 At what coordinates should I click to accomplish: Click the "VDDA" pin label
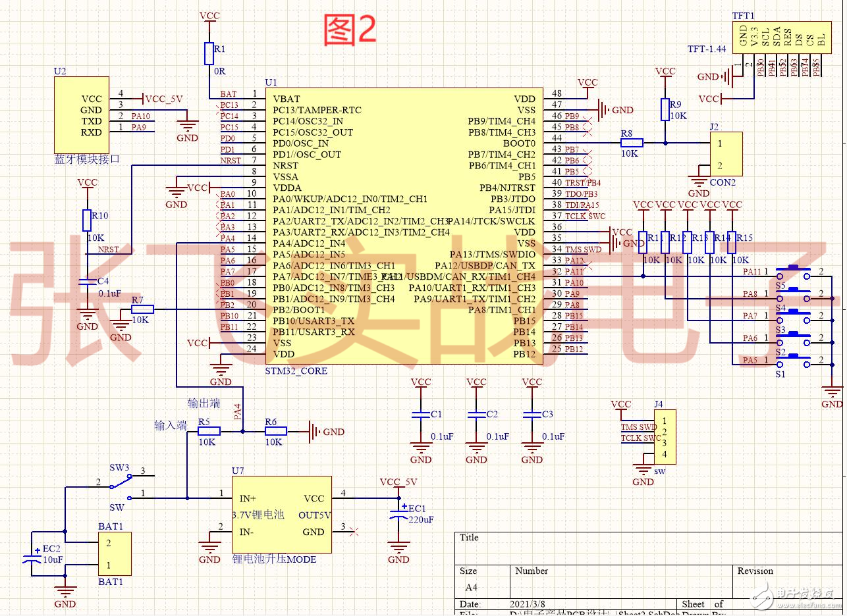point(287,188)
